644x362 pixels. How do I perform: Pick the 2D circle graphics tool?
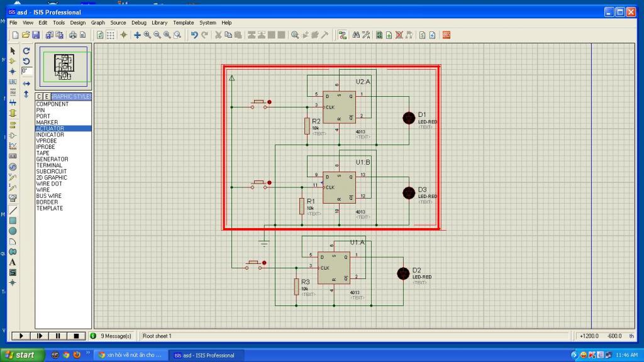pyautogui.click(x=13, y=231)
